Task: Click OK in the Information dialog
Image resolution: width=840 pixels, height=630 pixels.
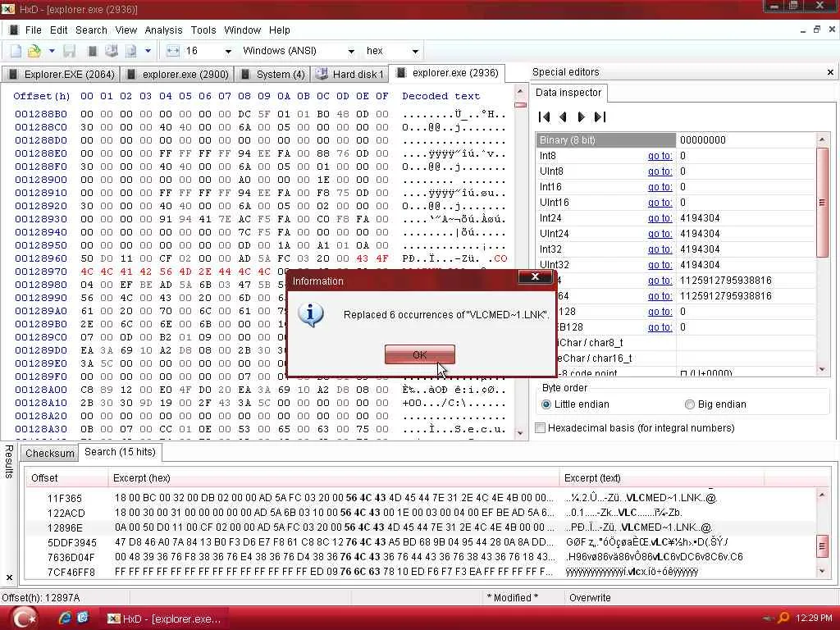Action: point(419,354)
